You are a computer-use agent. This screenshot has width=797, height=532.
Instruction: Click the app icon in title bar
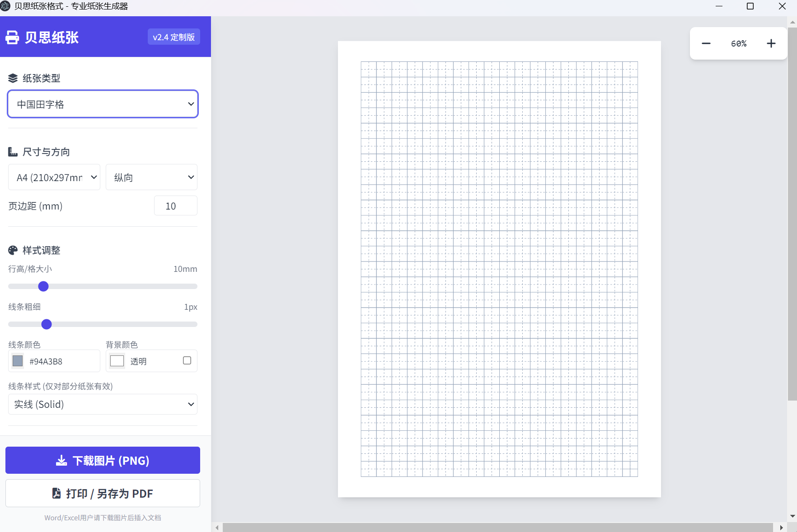coord(5,6)
